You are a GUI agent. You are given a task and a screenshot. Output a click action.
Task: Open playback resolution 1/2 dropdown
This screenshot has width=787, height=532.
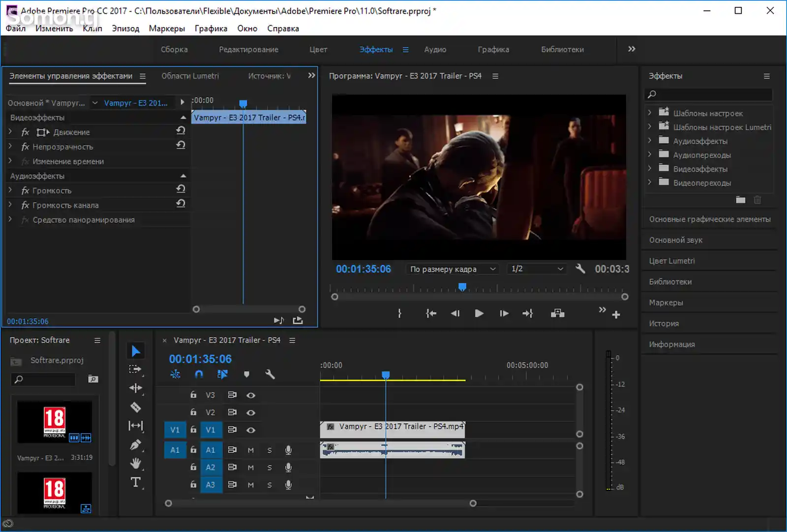click(x=537, y=269)
